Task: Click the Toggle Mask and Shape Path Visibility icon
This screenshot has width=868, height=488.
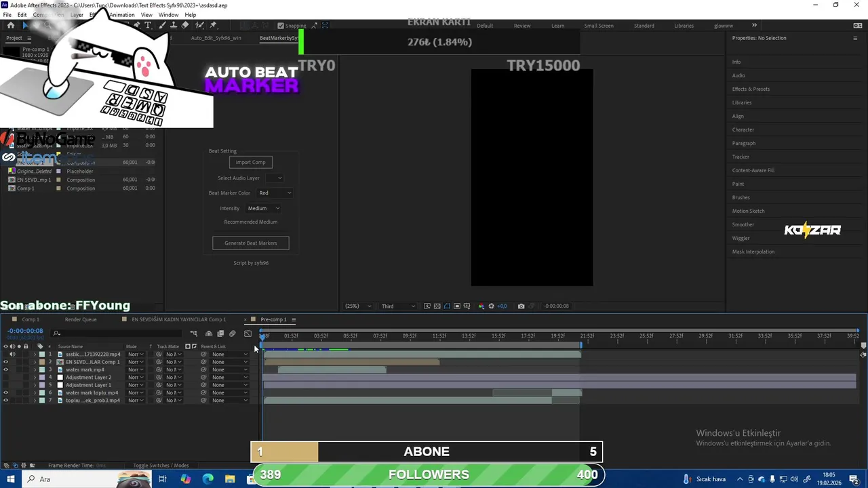Action: 447,306
